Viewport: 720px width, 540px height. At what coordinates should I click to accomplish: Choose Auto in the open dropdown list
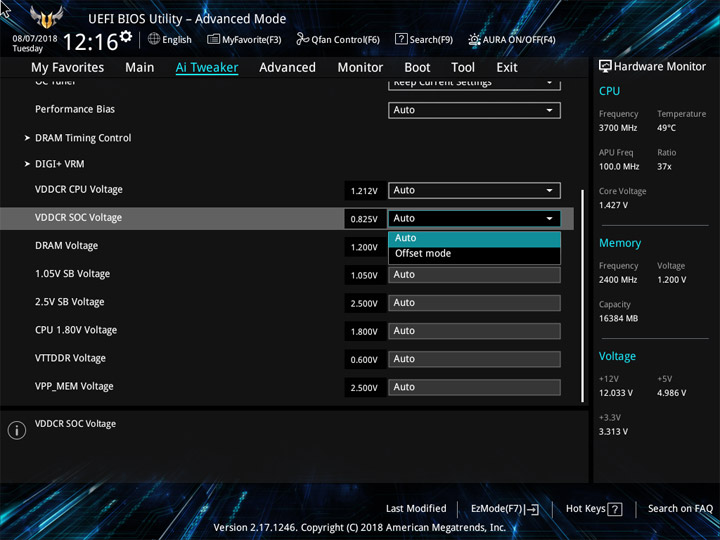pyautogui.click(x=474, y=238)
